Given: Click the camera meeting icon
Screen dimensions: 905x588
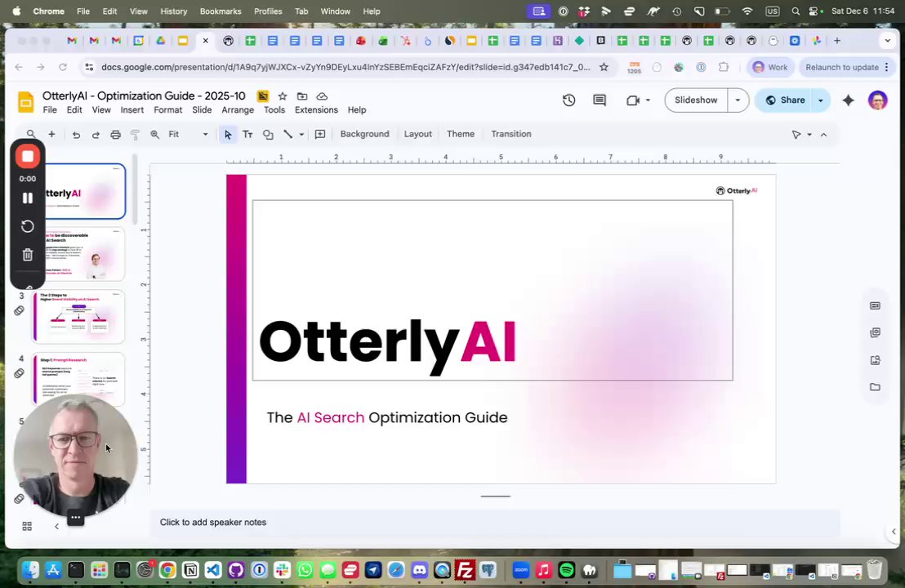Looking at the screenshot, I should coord(632,100).
